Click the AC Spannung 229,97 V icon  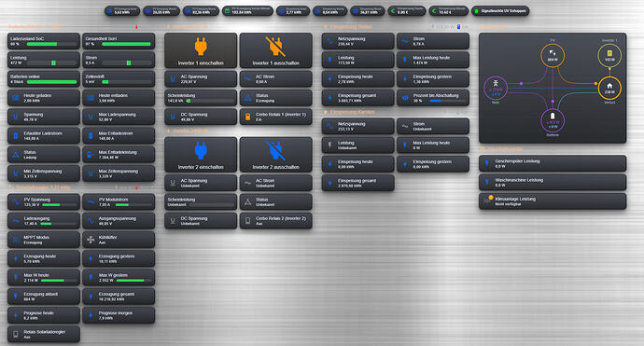click(x=173, y=78)
